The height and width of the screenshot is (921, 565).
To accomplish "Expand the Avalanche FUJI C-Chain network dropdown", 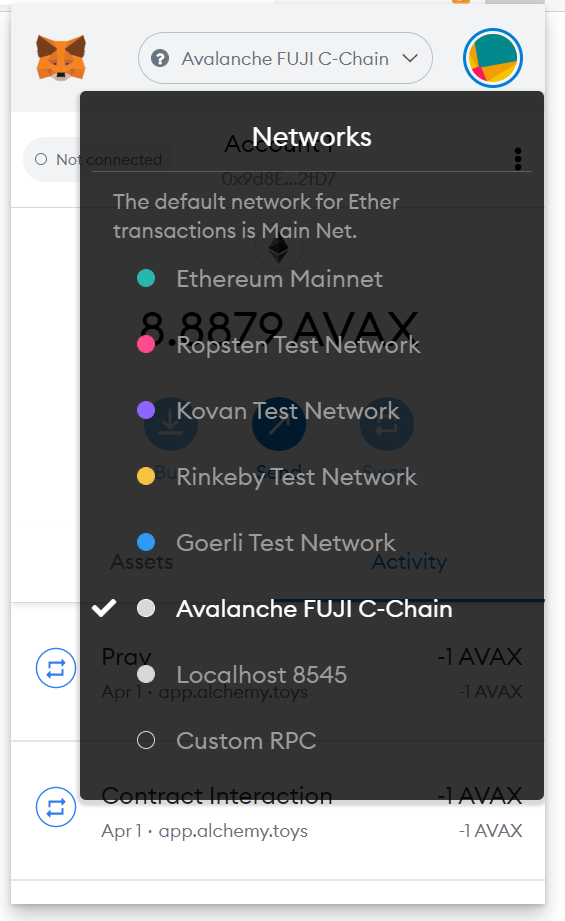I will (285, 58).
